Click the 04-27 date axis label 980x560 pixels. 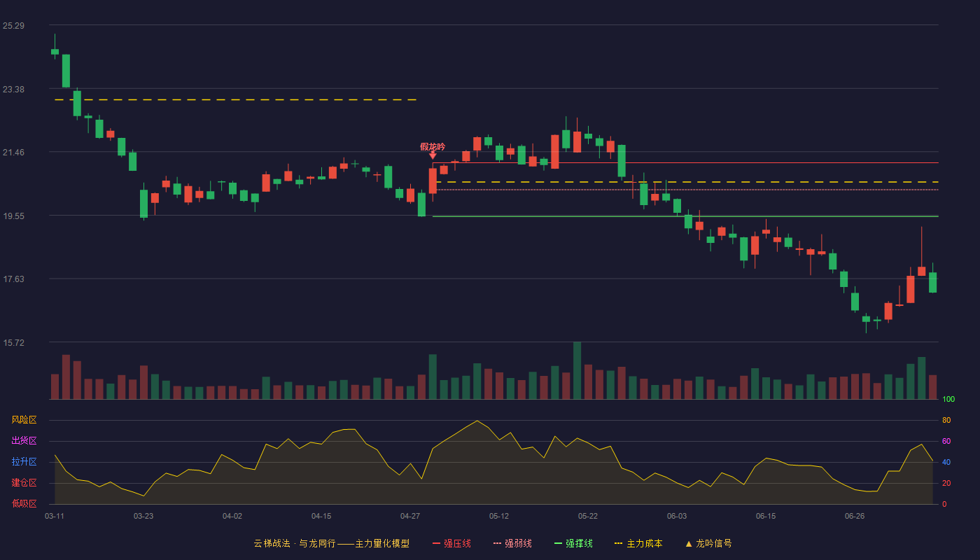410,516
